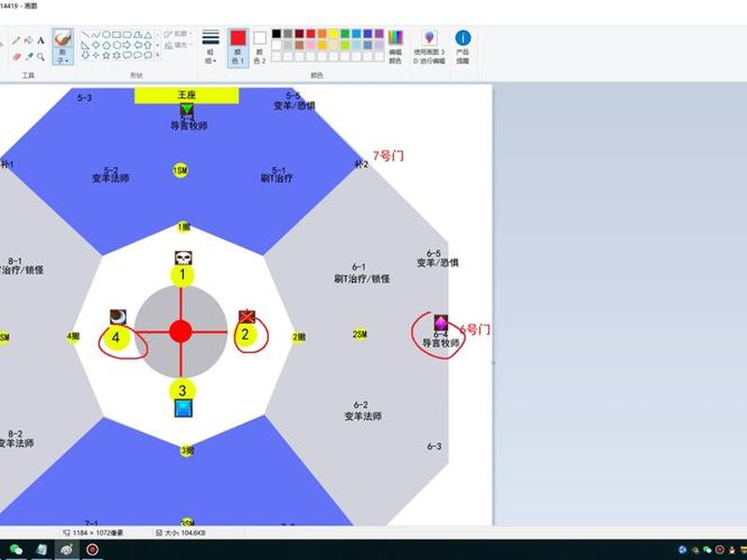Click the Product alert (产品提醒) icon
The image size is (747, 560).
pyautogui.click(x=462, y=47)
